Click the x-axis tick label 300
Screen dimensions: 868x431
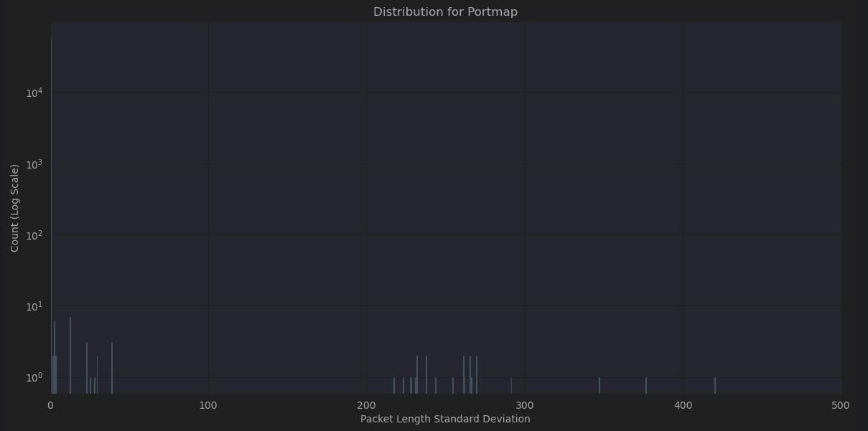click(524, 405)
